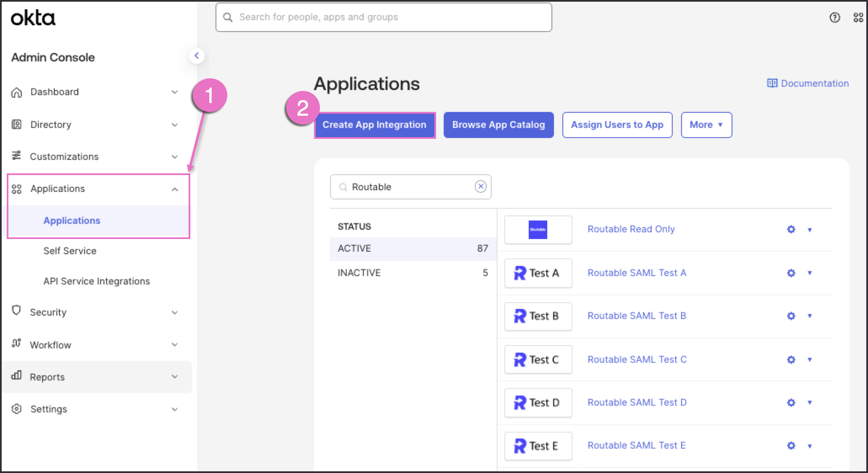
Task: Select the Directory icon in sidebar
Action: pos(17,124)
